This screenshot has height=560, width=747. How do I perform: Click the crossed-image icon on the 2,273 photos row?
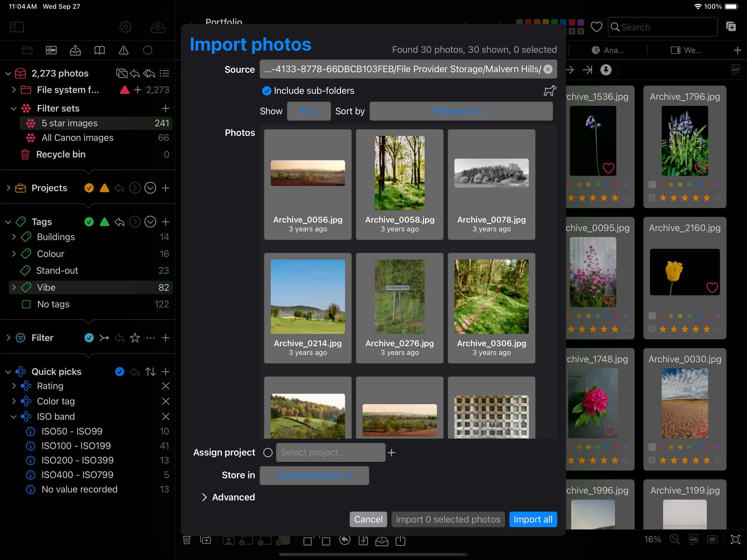click(122, 73)
